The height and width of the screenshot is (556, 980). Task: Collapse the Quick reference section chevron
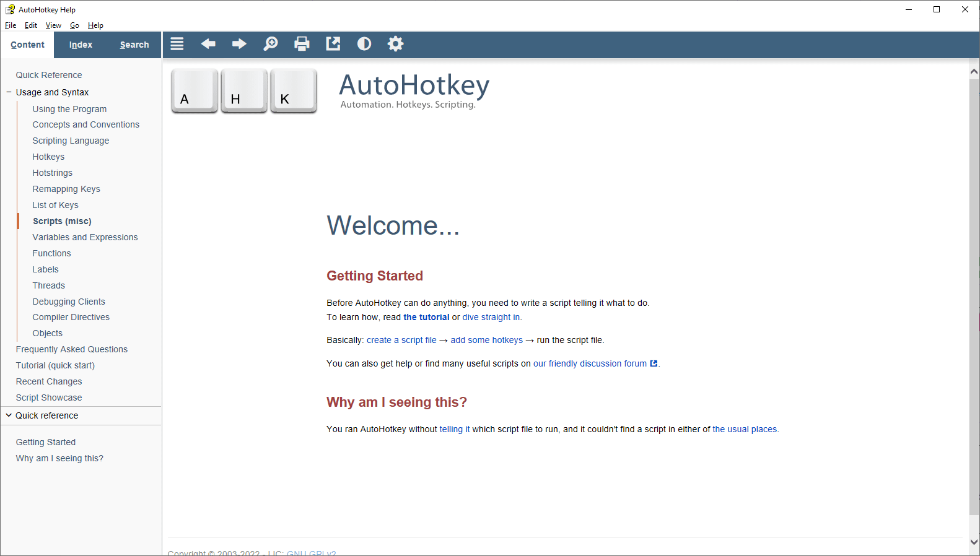pyautogui.click(x=9, y=415)
